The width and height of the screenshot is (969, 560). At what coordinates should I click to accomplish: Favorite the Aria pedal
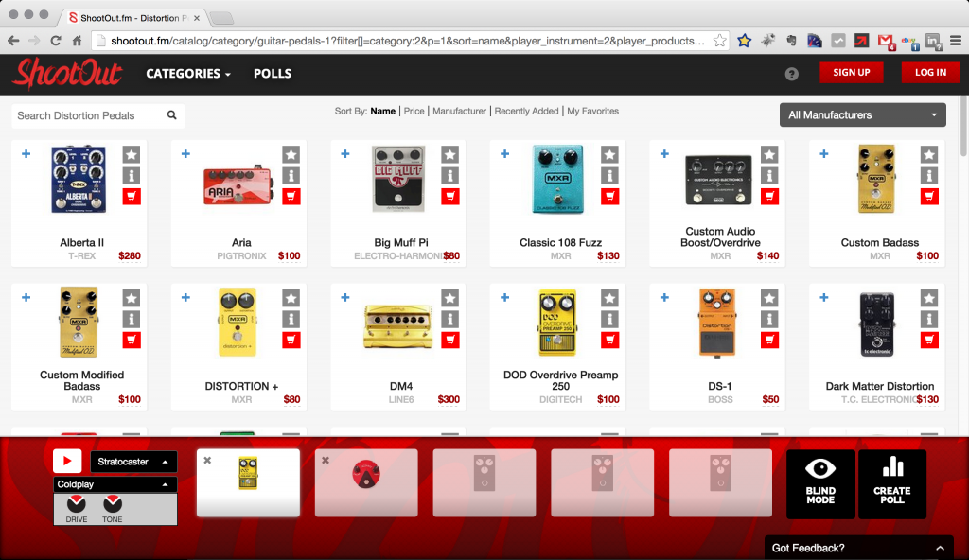[x=291, y=154]
